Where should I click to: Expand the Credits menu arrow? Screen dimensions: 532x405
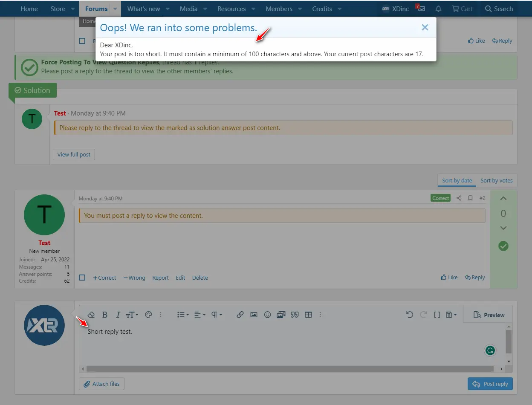tap(339, 9)
